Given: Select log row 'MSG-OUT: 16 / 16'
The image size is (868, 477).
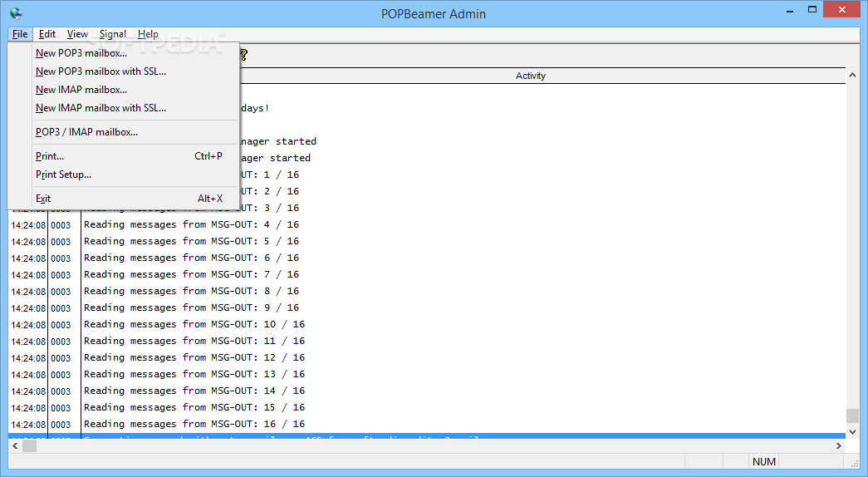Looking at the screenshot, I should click(427, 425).
